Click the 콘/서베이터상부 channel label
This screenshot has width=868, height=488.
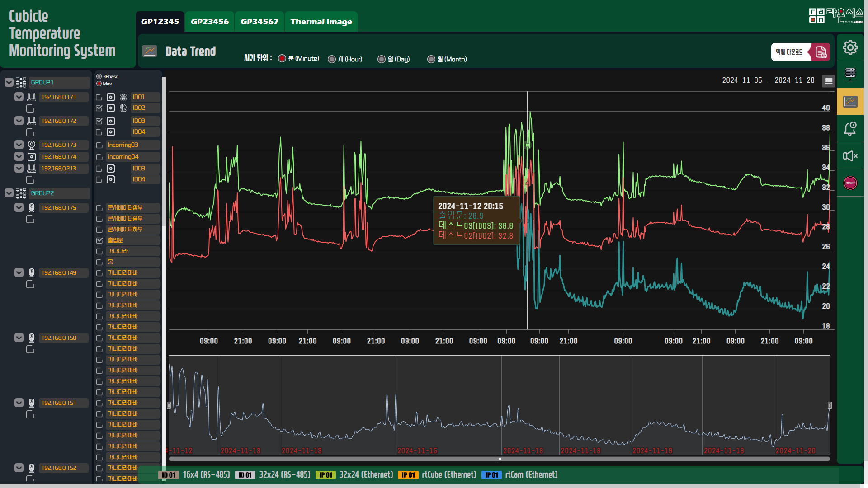[133, 208]
